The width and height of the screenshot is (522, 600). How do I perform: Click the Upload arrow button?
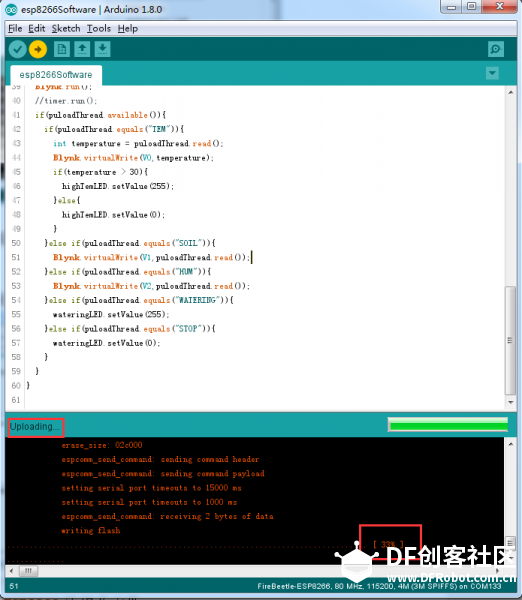point(38,49)
